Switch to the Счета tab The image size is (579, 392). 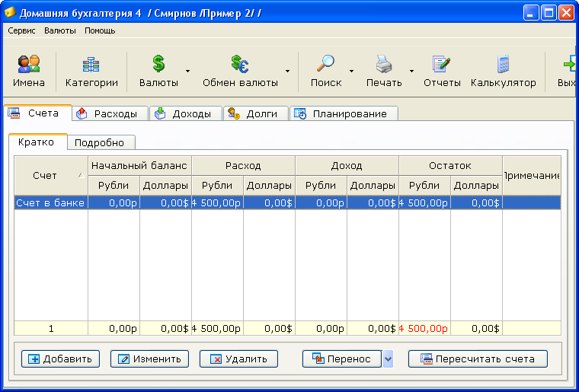click(37, 113)
